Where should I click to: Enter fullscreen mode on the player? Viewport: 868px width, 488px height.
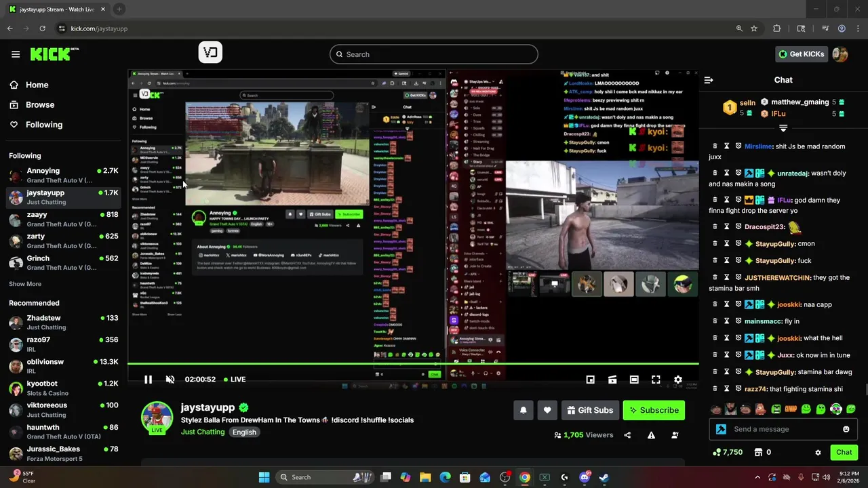coord(656,380)
